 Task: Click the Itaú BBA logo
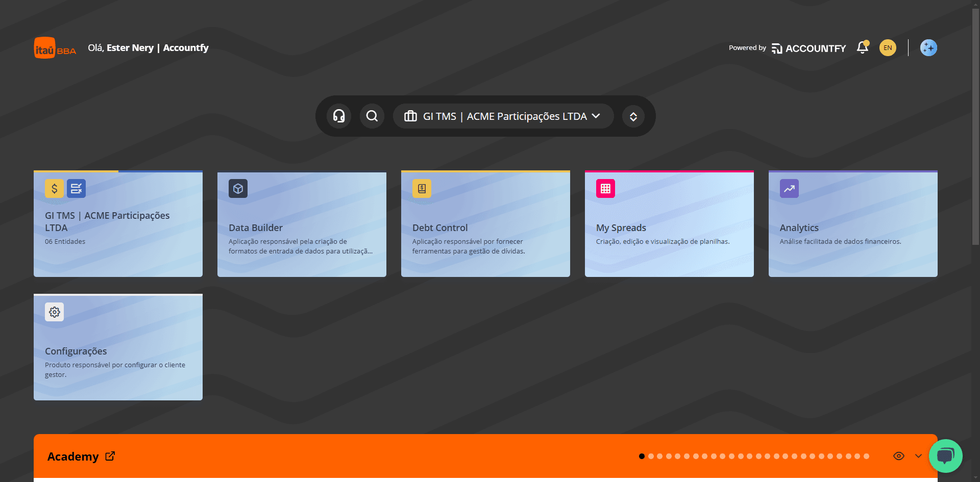coord(55,48)
